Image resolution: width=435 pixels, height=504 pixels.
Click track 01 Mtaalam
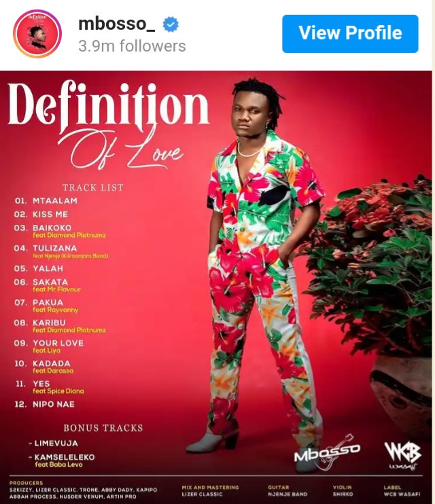coord(46,201)
